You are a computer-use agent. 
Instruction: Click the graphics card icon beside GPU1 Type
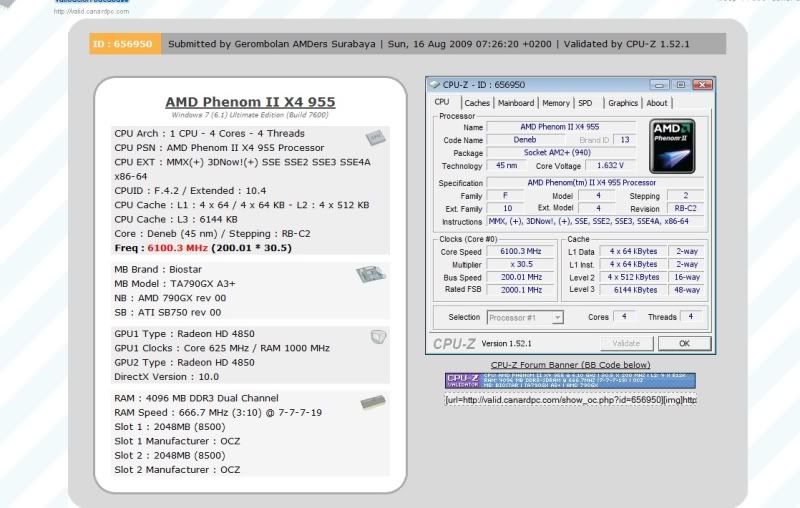(378, 337)
